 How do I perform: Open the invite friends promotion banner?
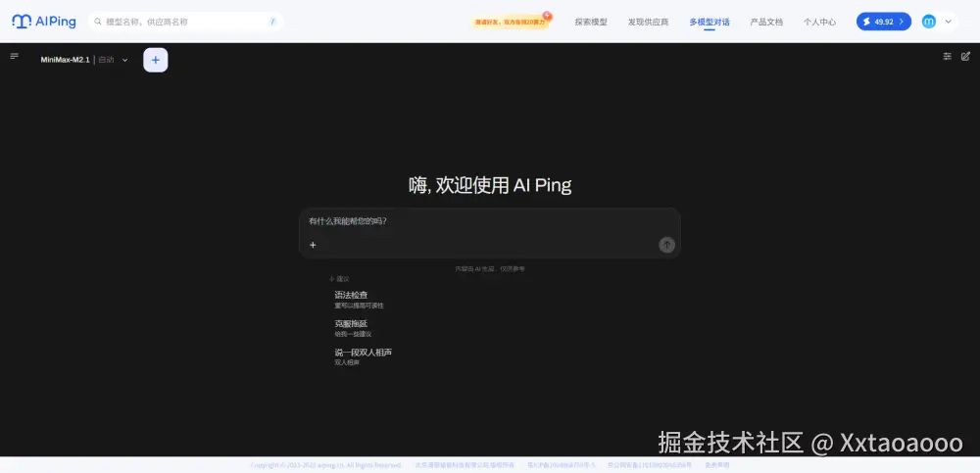click(511, 22)
